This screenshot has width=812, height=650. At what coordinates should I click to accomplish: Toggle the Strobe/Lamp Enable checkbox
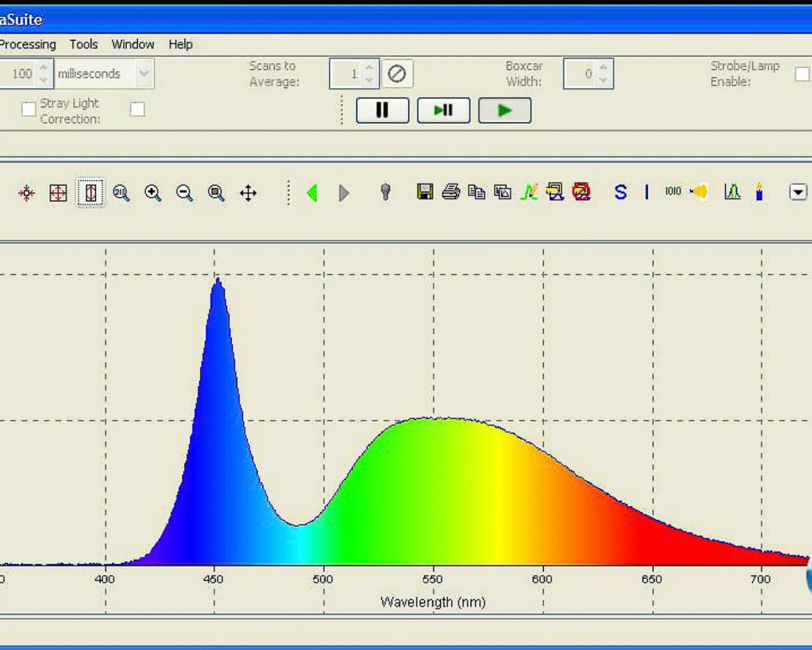click(802, 74)
